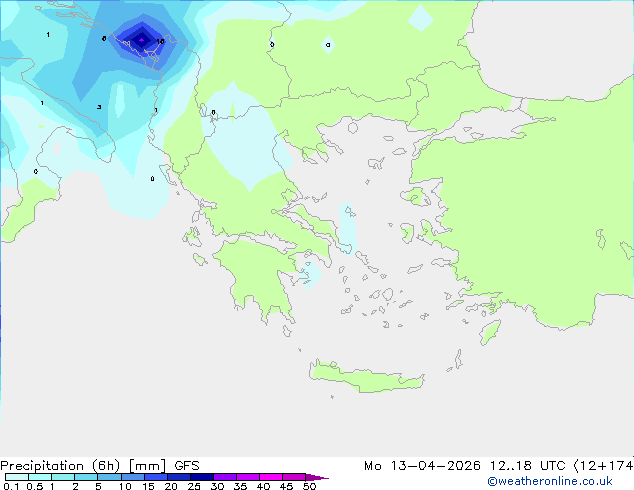Click legend swatch between 40 and 45
The image size is (634, 490).
pos(271,477)
